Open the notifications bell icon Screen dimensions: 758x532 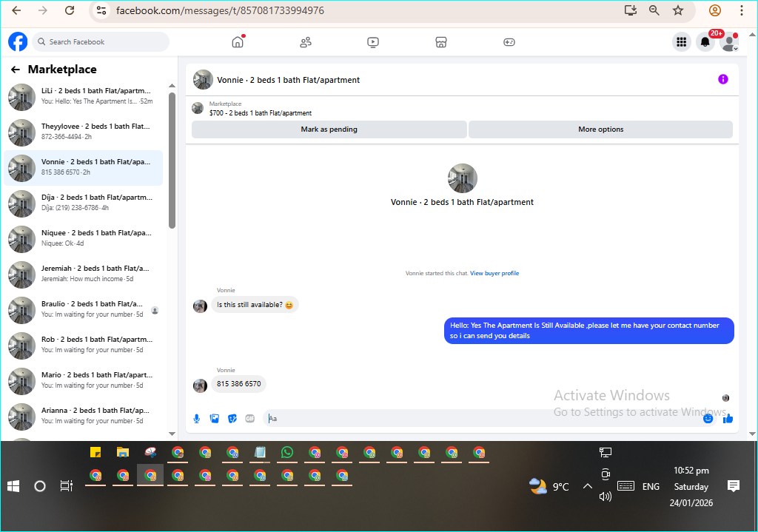click(x=705, y=42)
